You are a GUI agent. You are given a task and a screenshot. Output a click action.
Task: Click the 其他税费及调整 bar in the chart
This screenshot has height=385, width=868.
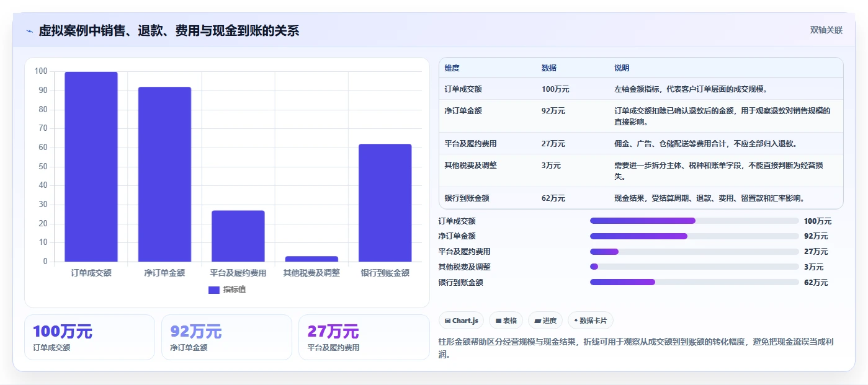pos(311,259)
